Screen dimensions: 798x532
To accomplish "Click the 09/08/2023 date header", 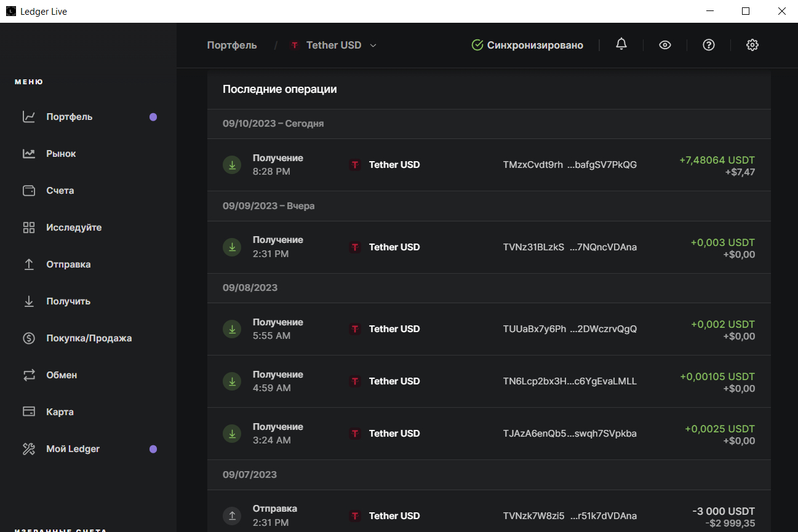I will [250, 288].
